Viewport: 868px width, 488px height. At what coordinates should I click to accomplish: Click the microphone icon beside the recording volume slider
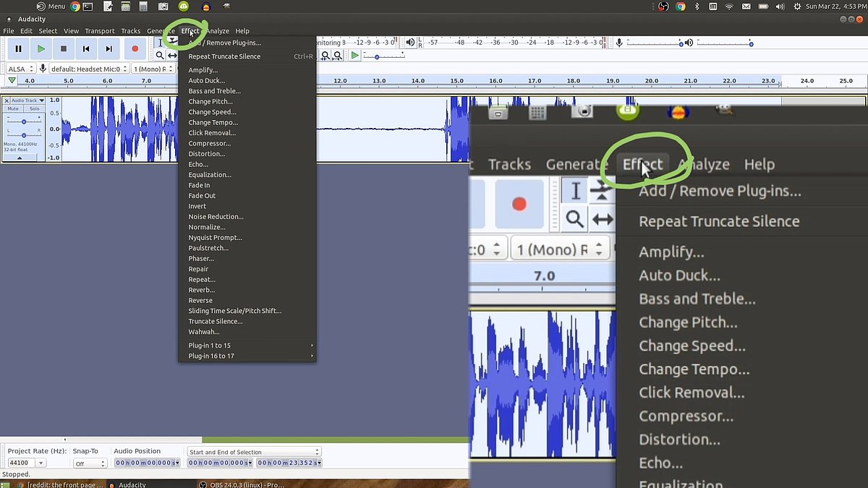619,43
